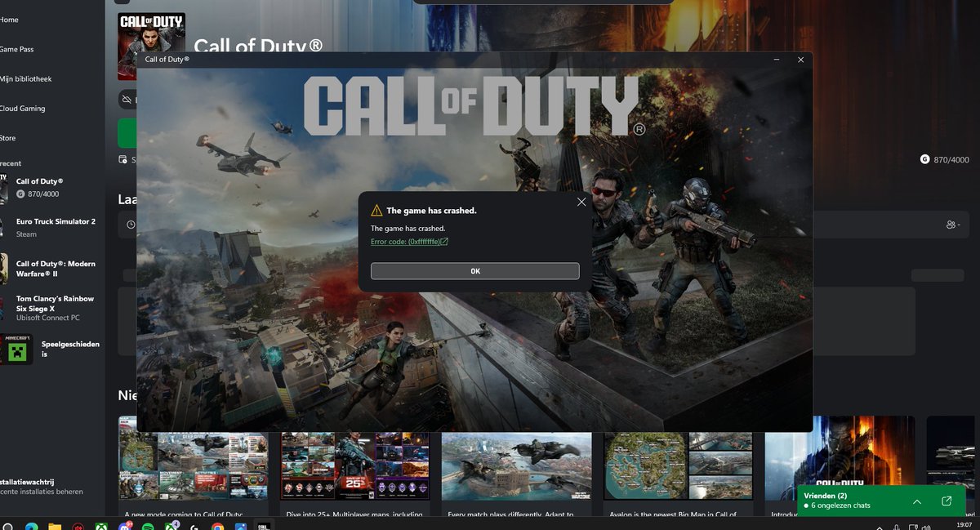Open Mijn bibliotheek in sidebar

(25, 78)
